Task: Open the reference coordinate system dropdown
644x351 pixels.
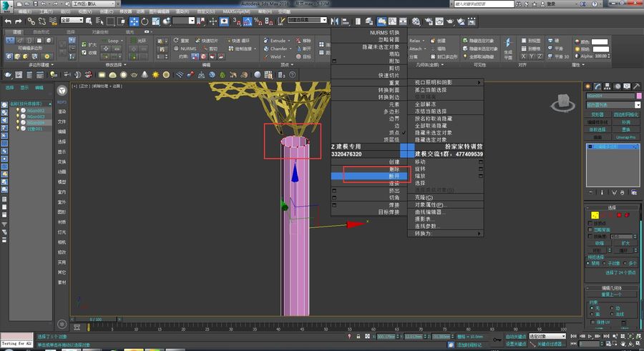Action: coord(183,21)
